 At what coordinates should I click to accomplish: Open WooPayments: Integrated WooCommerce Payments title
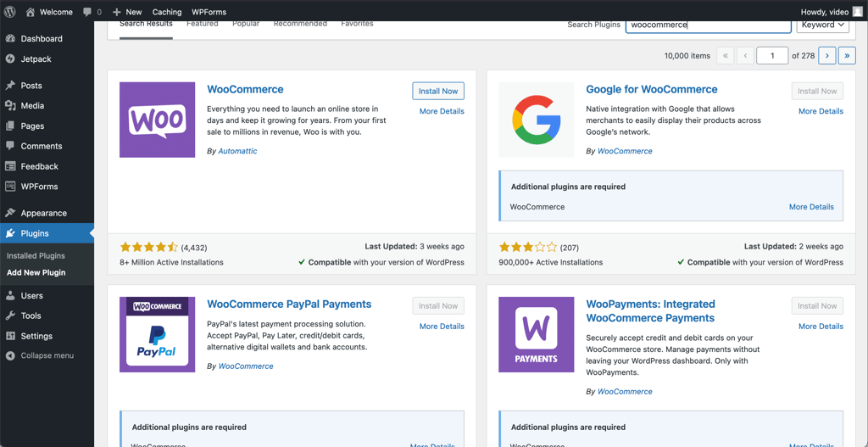tap(650, 311)
